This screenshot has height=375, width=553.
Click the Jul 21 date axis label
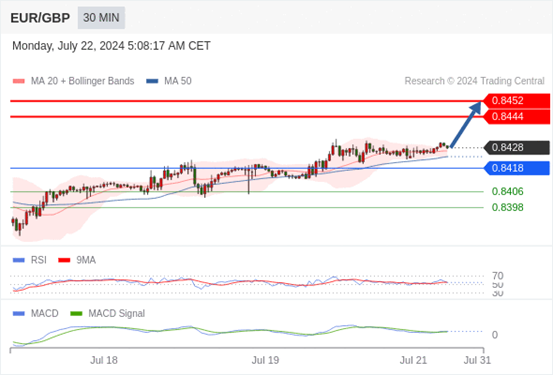(x=413, y=360)
